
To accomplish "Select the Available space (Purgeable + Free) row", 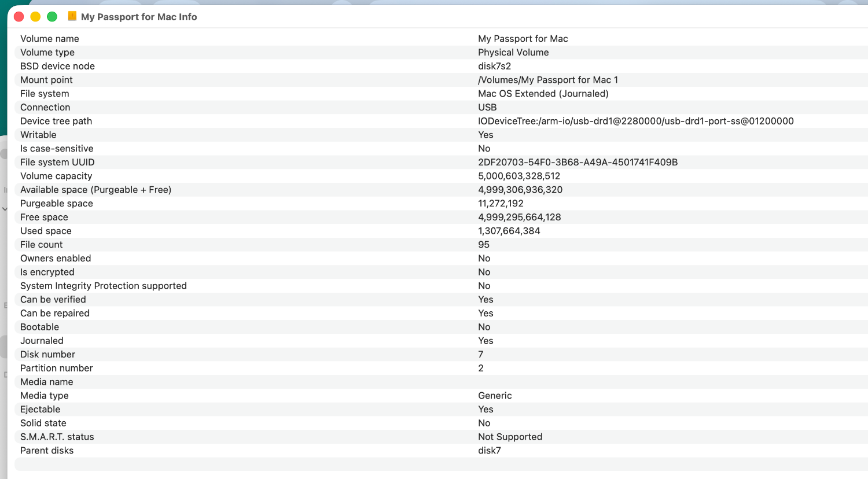I will [95, 190].
